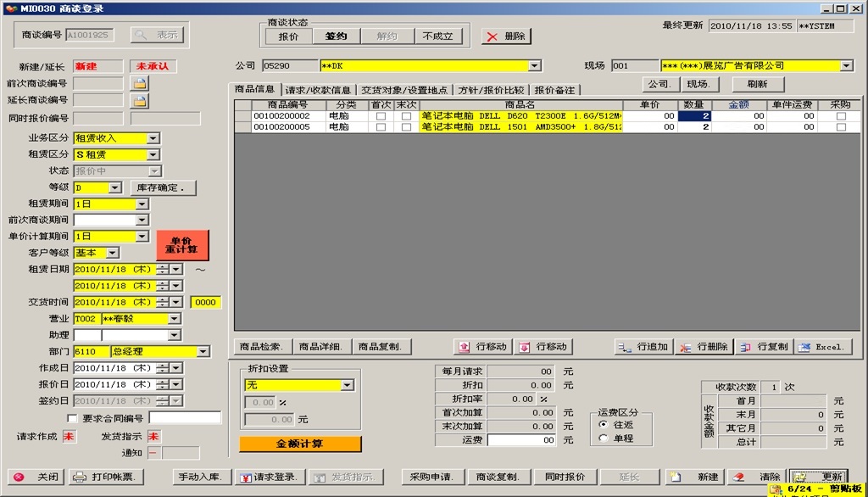Open 租赁区分 dropdown showing S 租赁
Screen dimensions: 868x497
(153, 154)
